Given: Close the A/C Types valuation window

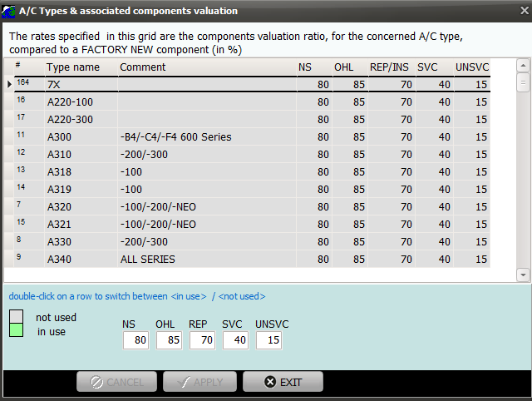Looking at the screenshot, I should pyautogui.click(x=525, y=11).
